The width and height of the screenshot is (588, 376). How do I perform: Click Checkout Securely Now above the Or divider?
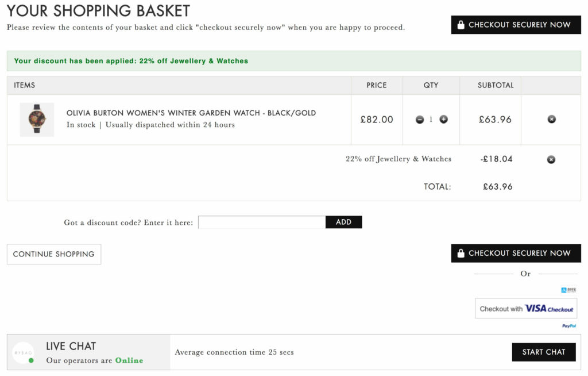click(x=516, y=253)
